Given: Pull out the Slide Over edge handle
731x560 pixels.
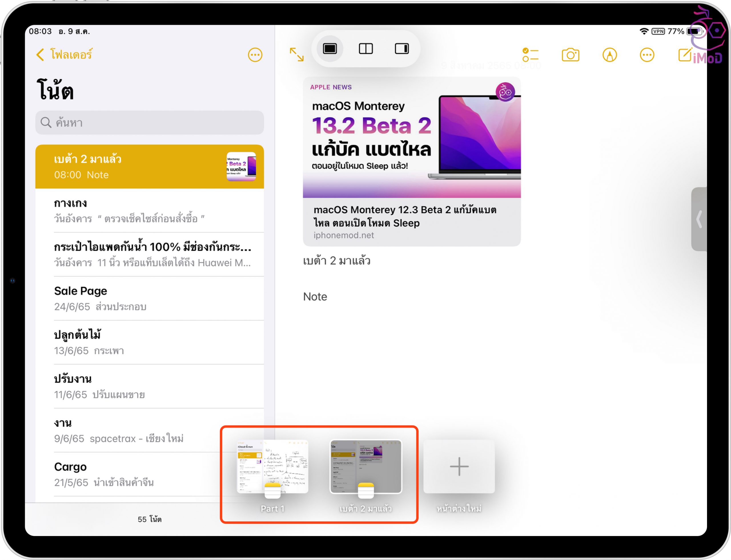Looking at the screenshot, I should (699, 219).
